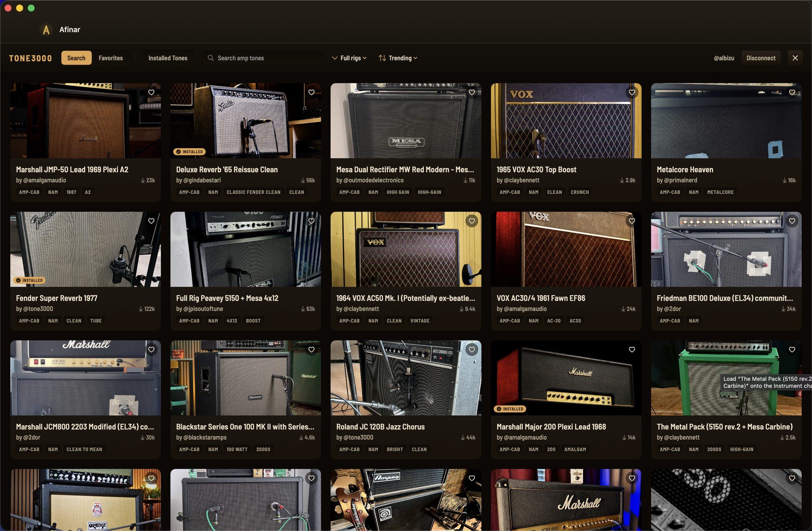Click the TUBE tag on Fender Super Reverb
Viewport: 812px width, 531px height.
point(96,321)
